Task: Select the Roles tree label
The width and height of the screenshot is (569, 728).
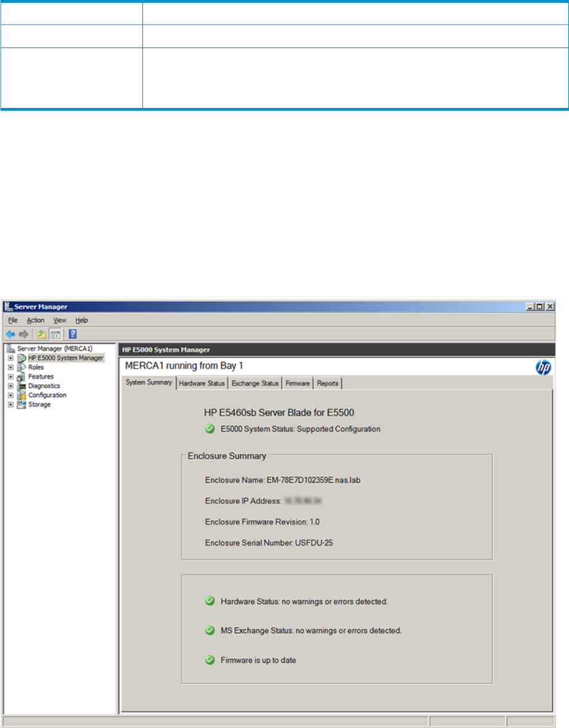Action: [36, 367]
